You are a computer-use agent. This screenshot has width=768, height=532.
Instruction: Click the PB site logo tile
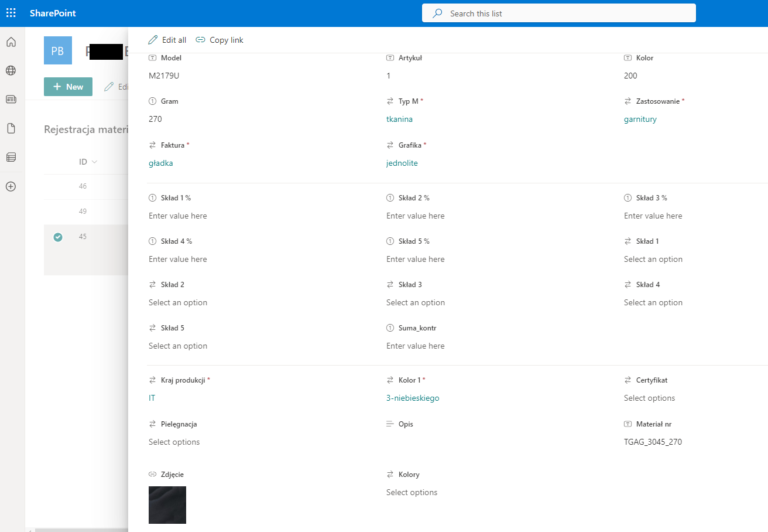pos(58,51)
